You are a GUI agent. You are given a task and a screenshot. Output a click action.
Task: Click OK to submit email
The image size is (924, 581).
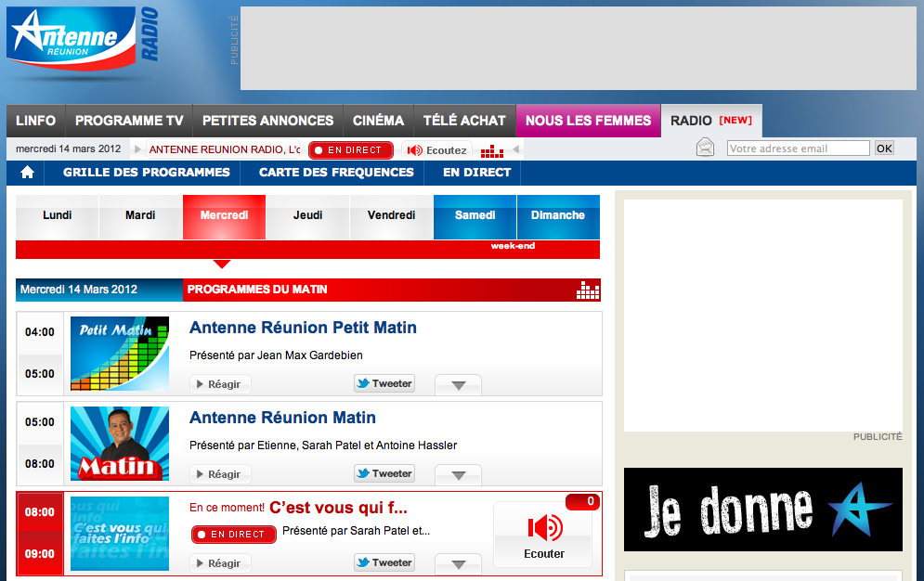(x=884, y=148)
